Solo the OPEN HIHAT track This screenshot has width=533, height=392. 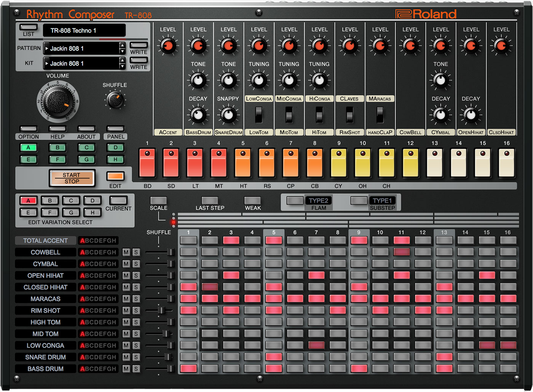click(x=136, y=276)
